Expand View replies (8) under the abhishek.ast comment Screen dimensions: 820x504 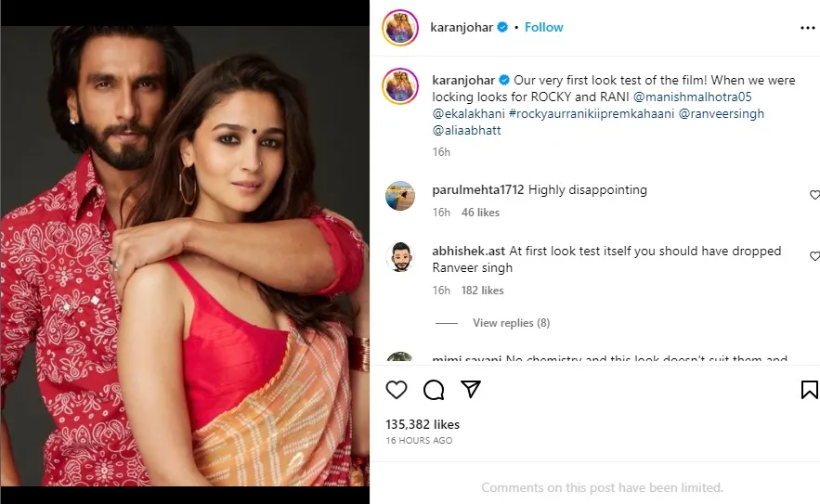coord(511,323)
